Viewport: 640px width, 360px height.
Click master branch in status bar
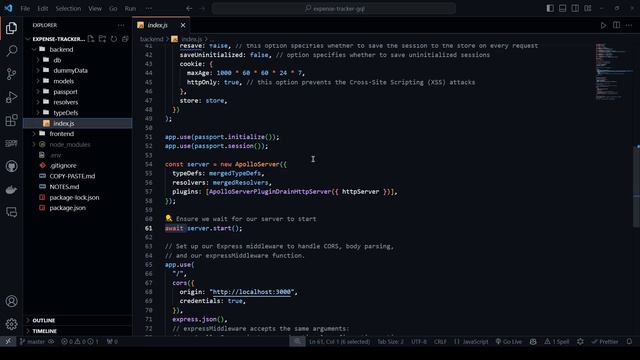point(32,342)
